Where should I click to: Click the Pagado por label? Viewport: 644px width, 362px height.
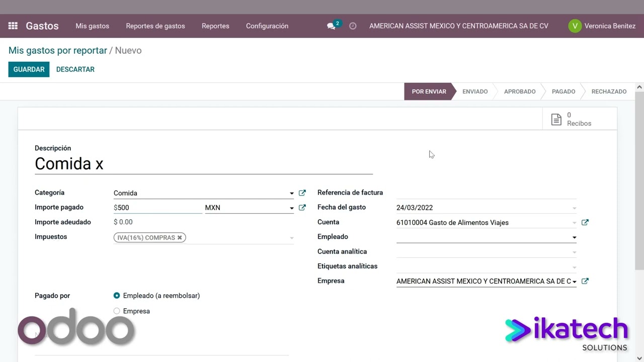coord(52,296)
